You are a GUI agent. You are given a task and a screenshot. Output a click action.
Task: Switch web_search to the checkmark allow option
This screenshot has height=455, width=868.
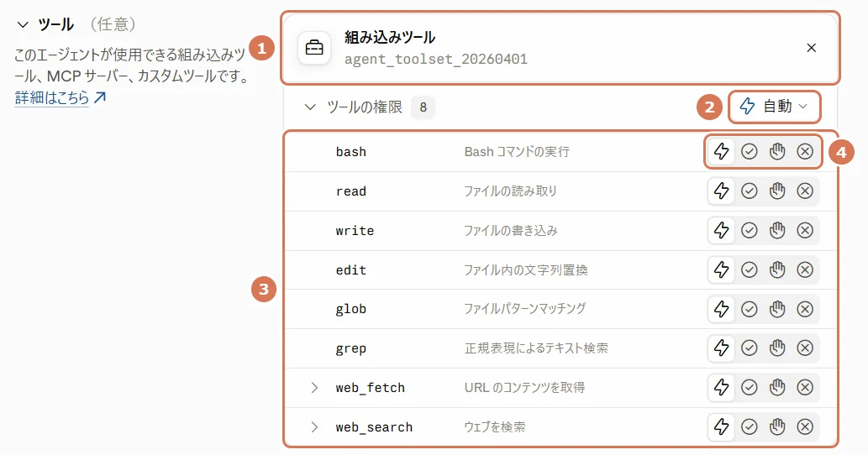pos(749,426)
